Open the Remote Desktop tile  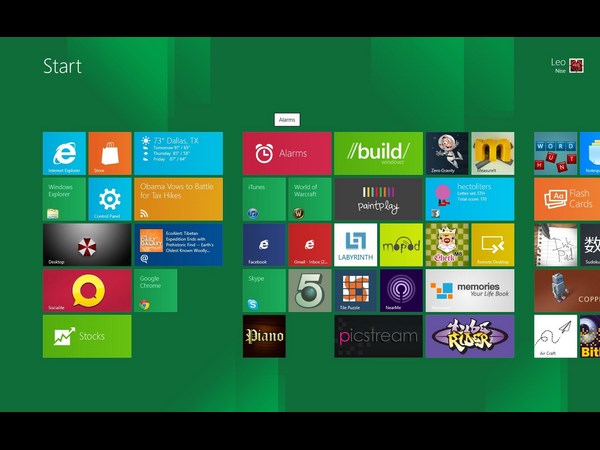point(493,245)
